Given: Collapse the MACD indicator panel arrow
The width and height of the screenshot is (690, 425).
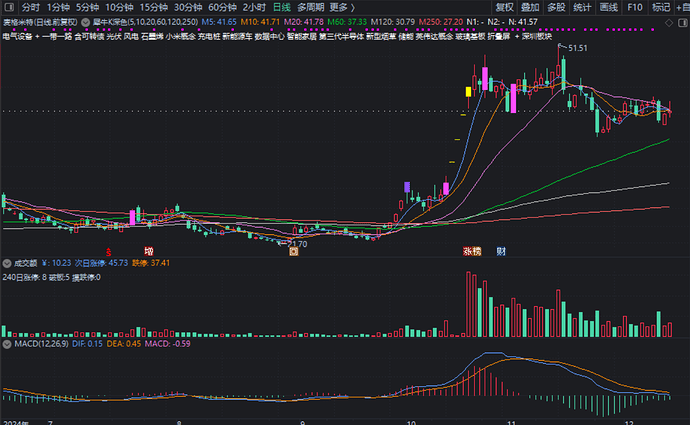Looking at the screenshot, I should [6, 343].
